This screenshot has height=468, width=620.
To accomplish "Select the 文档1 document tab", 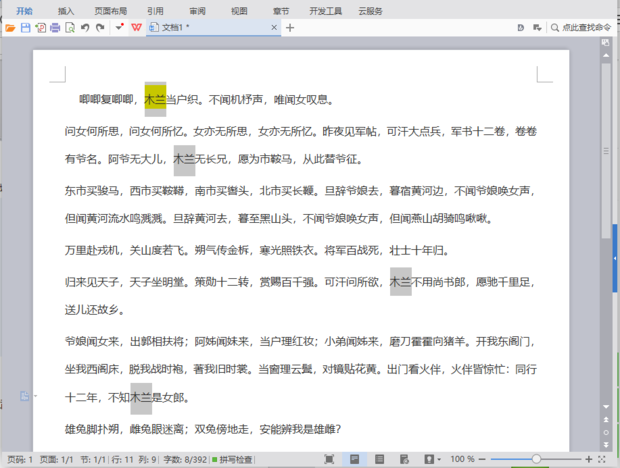I will click(x=214, y=27).
